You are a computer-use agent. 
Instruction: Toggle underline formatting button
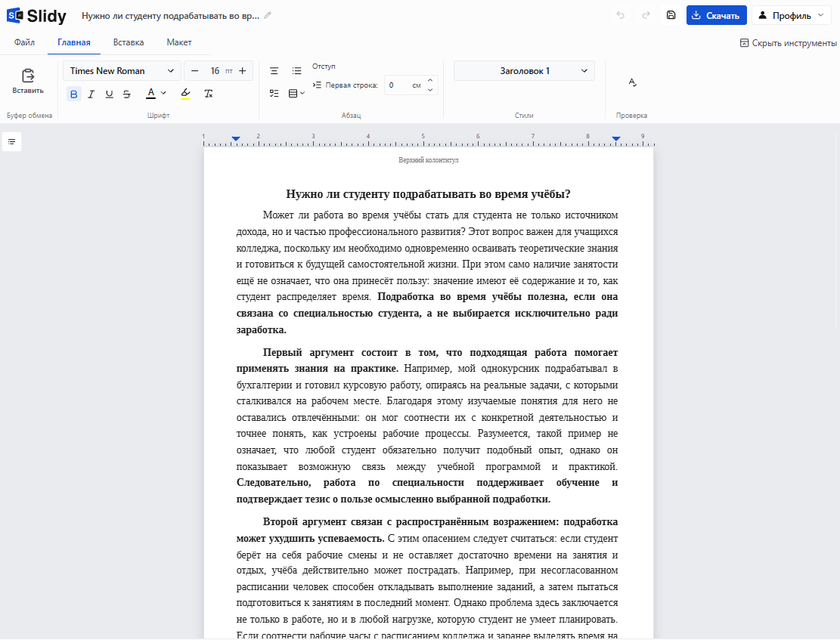click(x=110, y=94)
